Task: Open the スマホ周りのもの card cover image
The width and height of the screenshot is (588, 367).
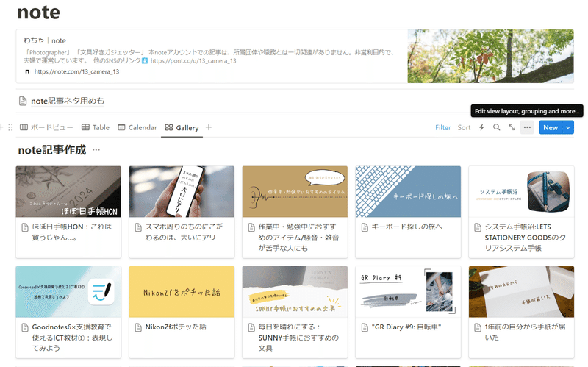Action: click(182, 191)
